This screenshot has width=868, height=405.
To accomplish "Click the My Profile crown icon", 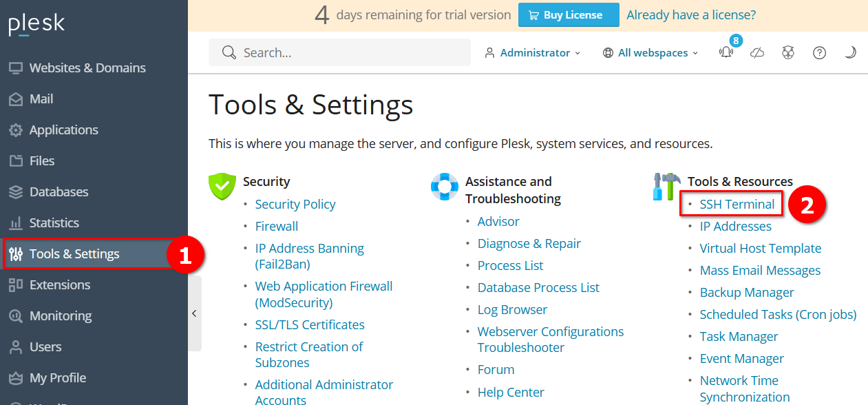I will coord(16,377).
